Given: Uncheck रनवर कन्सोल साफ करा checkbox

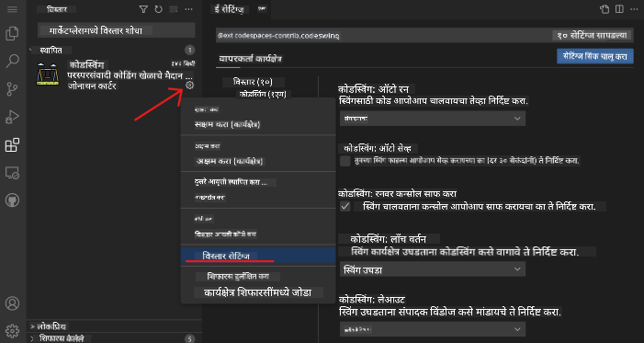Looking at the screenshot, I should tap(345, 207).
